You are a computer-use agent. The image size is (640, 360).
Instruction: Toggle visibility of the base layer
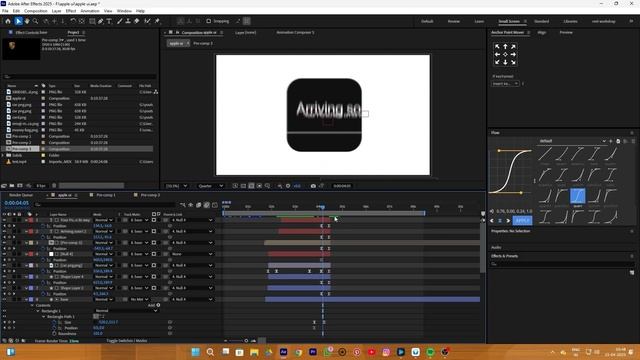click(x=4, y=300)
